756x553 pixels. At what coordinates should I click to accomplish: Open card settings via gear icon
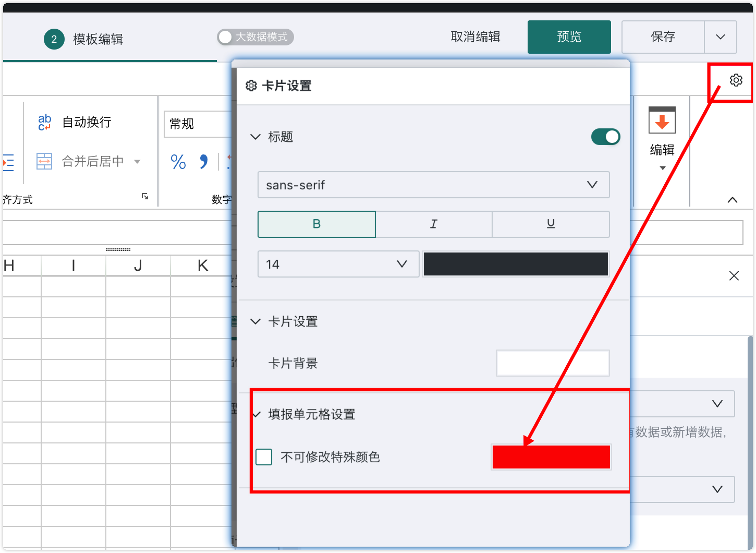point(736,80)
